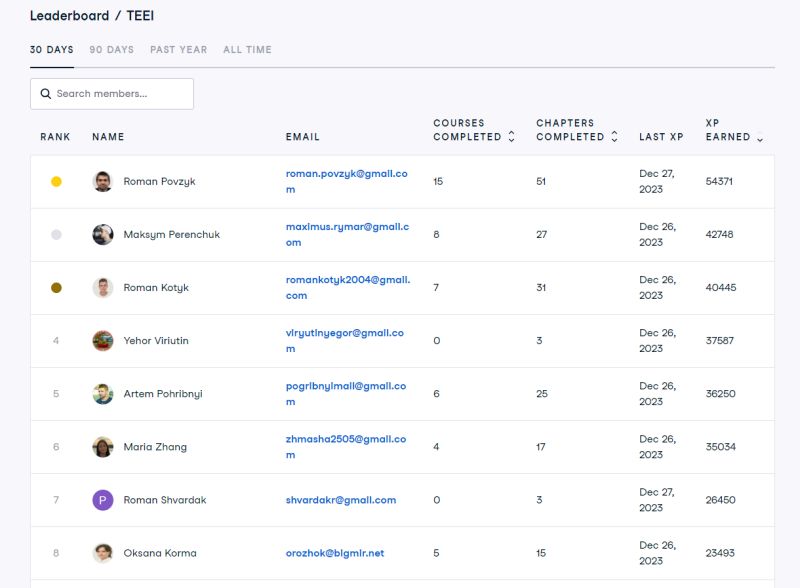This screenshot has height=588, width=800.
Task: Click Maria Zhang's profile avatar
Action: click(103, 447)
